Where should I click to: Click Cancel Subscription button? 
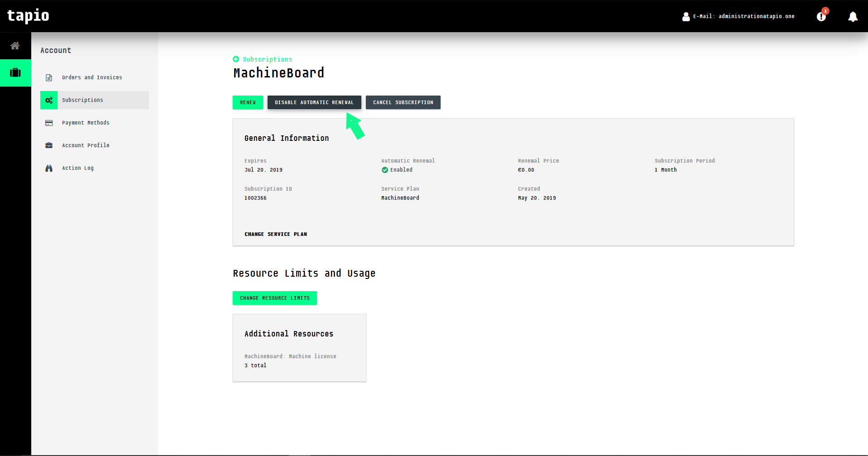pos(403,102)
